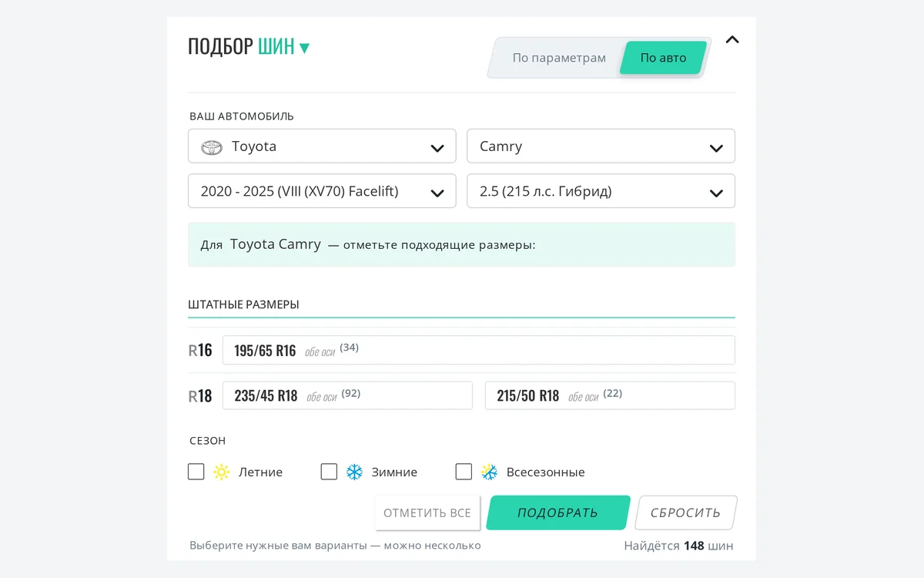The image size is (924, 578).
Task: Click the ПОДОБРАТЬ button
Action: tap(558, 512)
